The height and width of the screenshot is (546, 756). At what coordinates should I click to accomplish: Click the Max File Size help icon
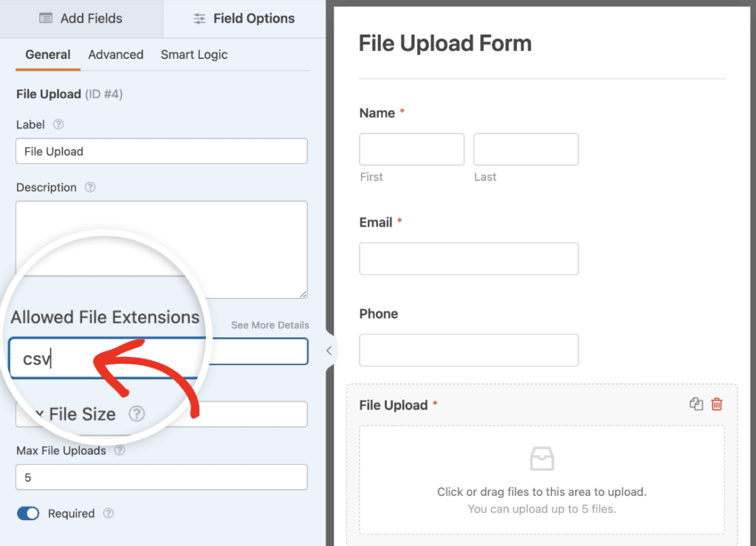(137, 414)
